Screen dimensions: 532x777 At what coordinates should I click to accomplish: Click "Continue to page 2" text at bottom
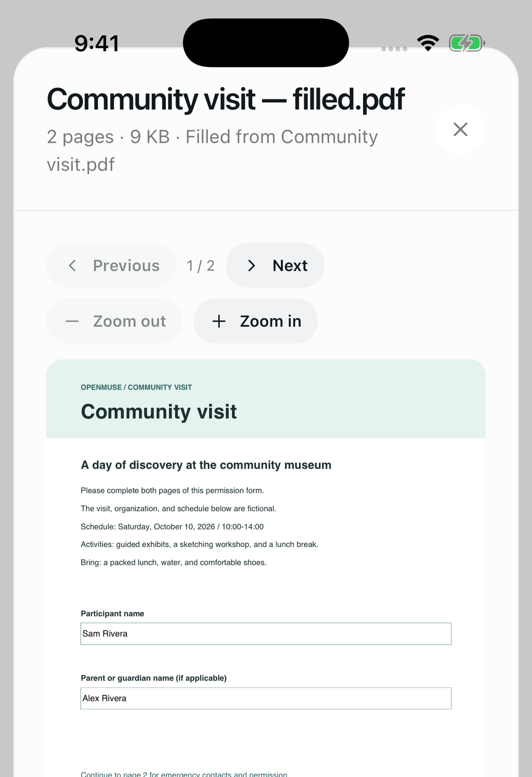[x=184, y=774]
